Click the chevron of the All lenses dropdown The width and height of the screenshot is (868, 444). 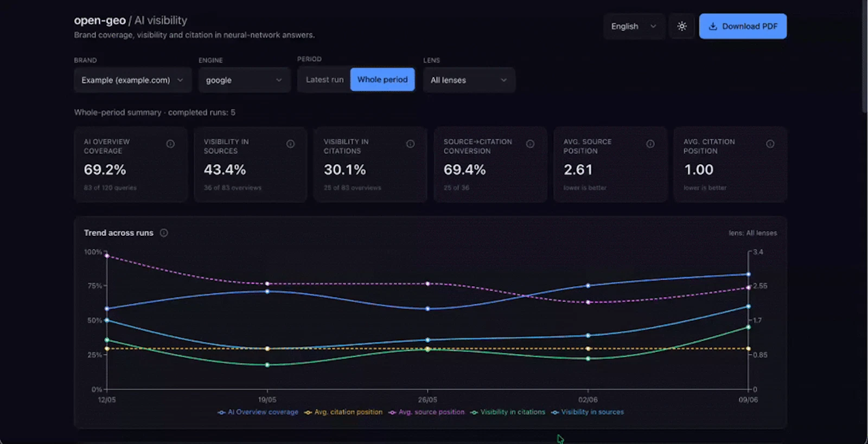point(503,80)
